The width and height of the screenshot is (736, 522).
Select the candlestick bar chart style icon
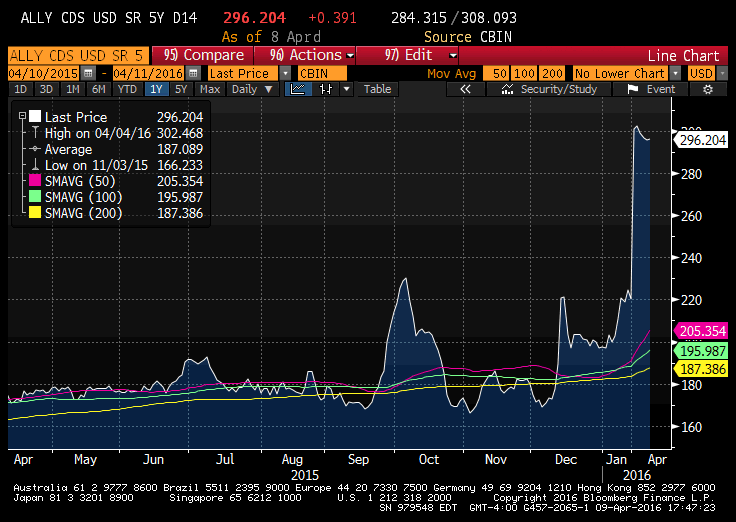point(326,89)
